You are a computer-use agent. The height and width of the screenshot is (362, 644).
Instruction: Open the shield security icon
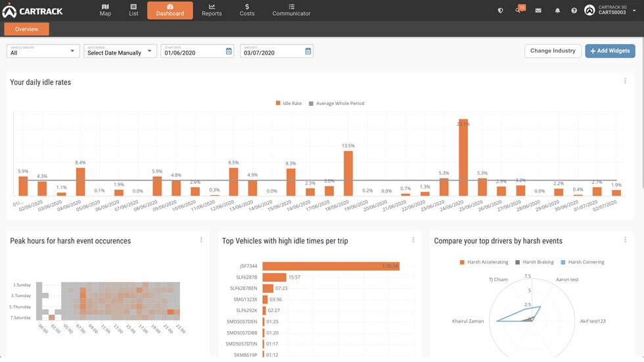501,11
